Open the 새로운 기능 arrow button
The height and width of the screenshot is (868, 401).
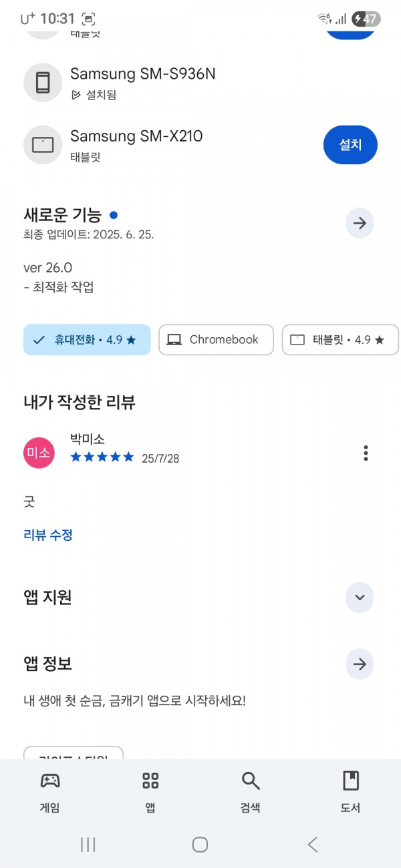click(x=360, y=223)
